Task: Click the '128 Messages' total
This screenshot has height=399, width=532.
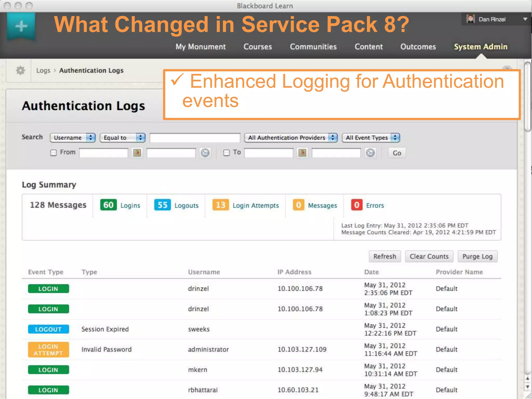Action: pyautogui.click(x=58, y=205)
